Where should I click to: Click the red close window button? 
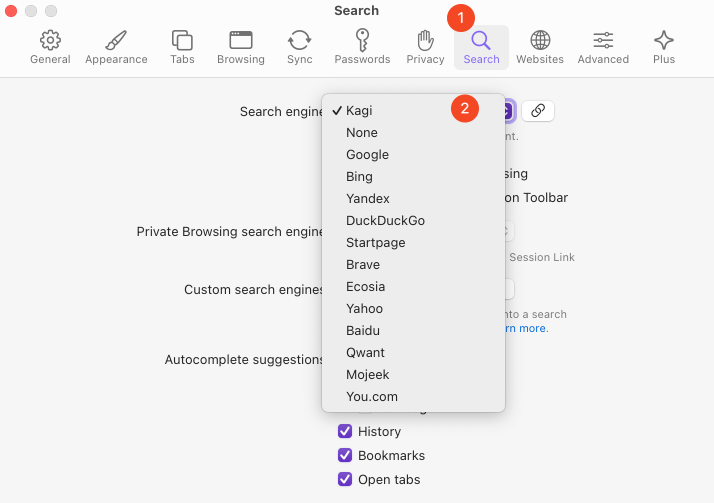(11, 10)
